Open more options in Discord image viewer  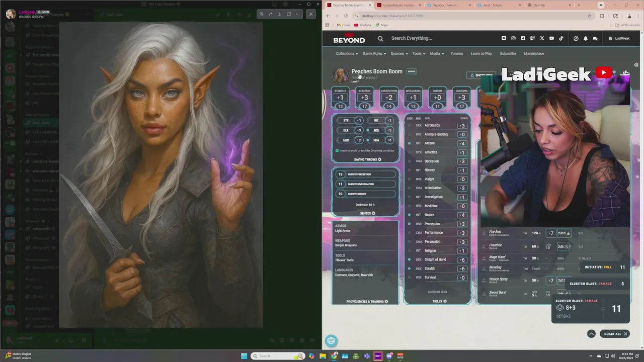pyautogui.click(x=298, y=14)
